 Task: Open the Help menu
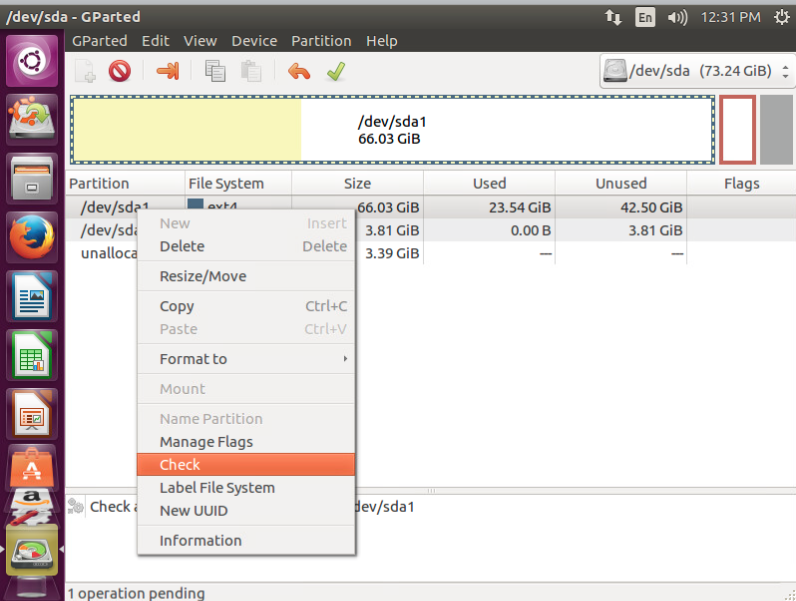coord(382,41)
